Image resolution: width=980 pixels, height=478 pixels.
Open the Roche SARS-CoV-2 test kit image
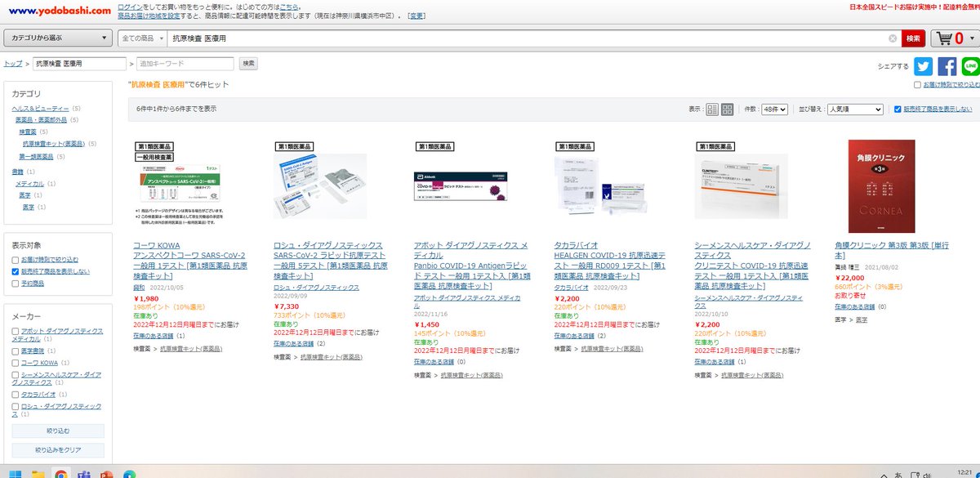coord(322,188)
